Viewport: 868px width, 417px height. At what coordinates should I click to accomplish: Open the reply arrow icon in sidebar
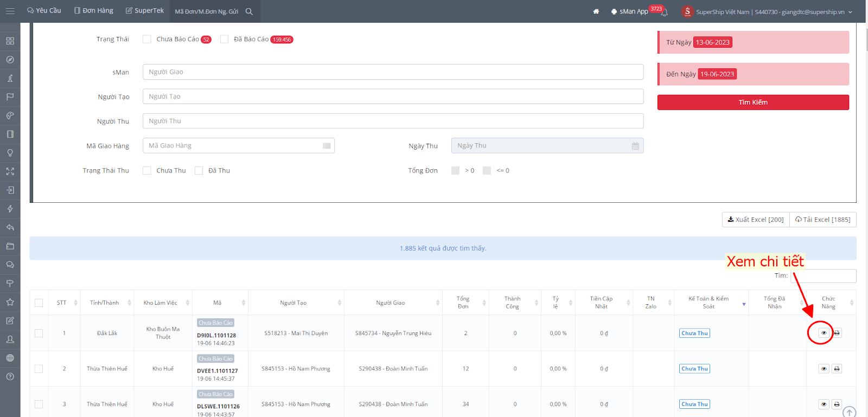[x=10, y=227]
